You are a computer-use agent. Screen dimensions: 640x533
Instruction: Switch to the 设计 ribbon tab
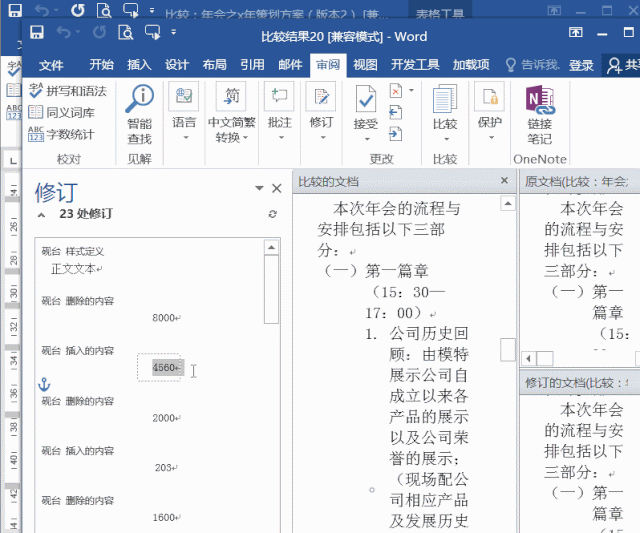(177, 64)
